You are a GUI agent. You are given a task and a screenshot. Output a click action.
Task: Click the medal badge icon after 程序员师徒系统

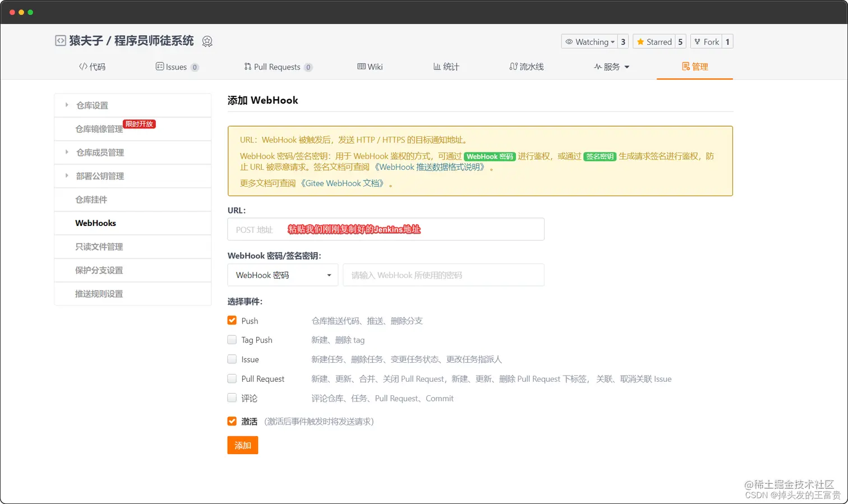tap(208, 41)
